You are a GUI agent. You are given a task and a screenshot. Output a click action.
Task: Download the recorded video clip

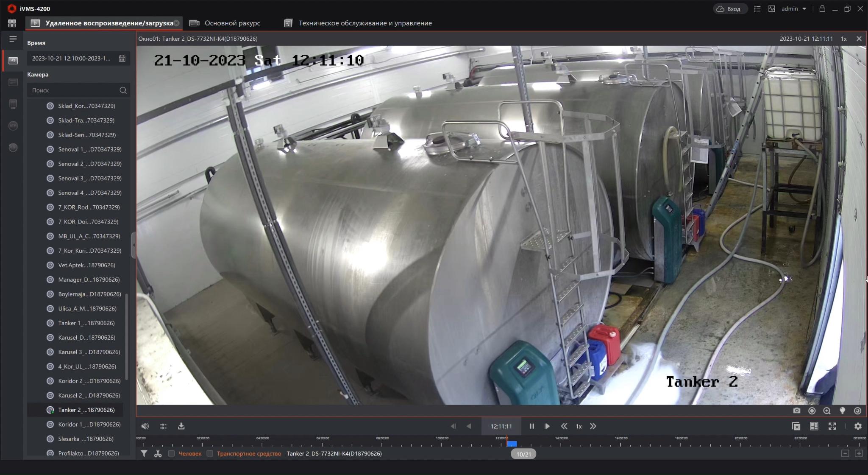(181, 426)
